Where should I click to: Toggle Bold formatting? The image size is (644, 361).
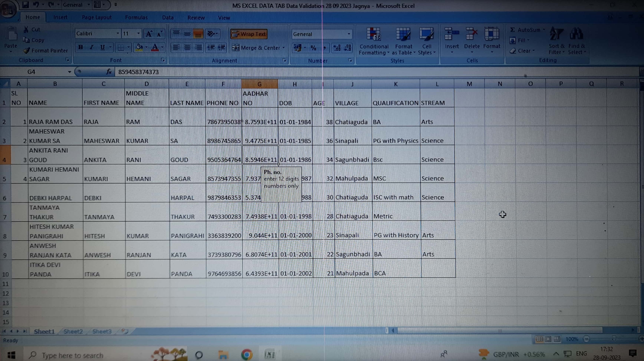coord(80,47)
